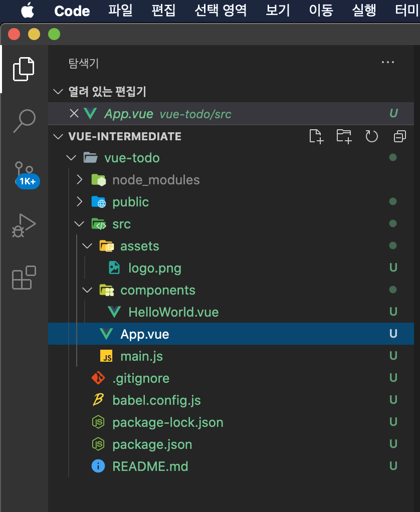Click the node_modules folder icon
Image resolution: width=420 pixels, height=512 pixels.
99,180
